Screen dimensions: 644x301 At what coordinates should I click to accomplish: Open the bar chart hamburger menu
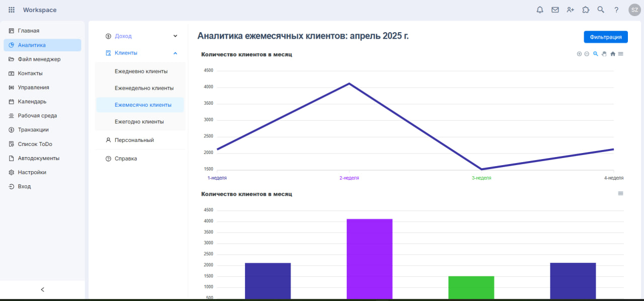point(620,193)
